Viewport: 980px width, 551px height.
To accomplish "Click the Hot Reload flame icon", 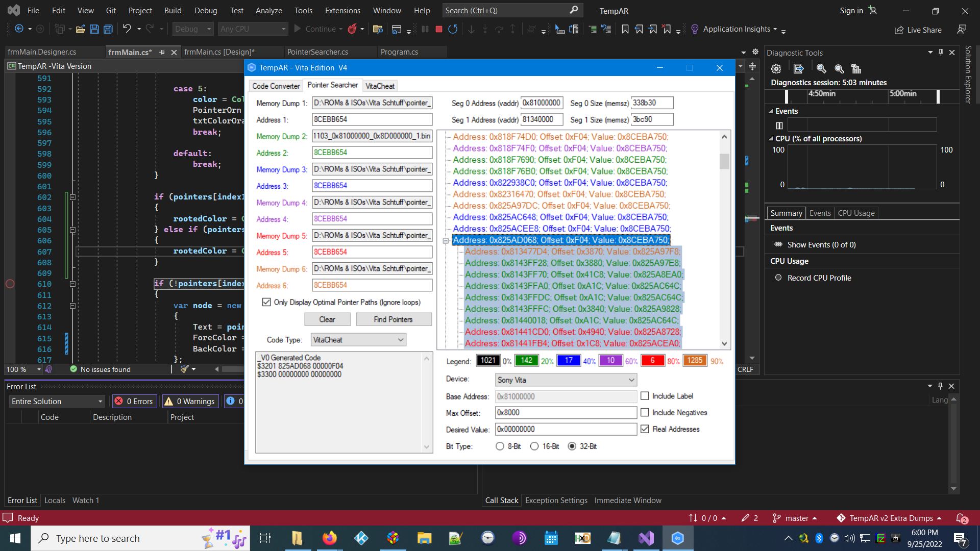I will click(352, 29).
